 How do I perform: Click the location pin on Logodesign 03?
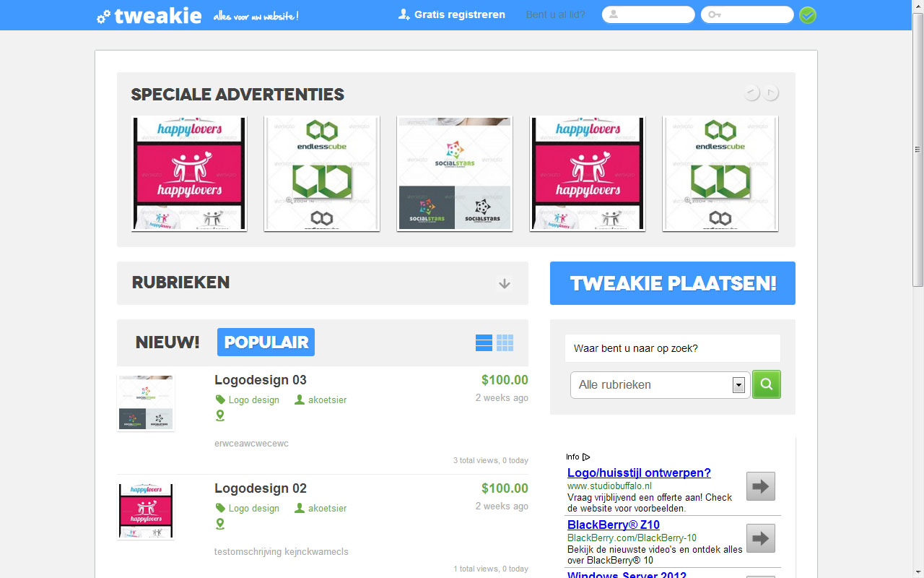pos(220,415)
